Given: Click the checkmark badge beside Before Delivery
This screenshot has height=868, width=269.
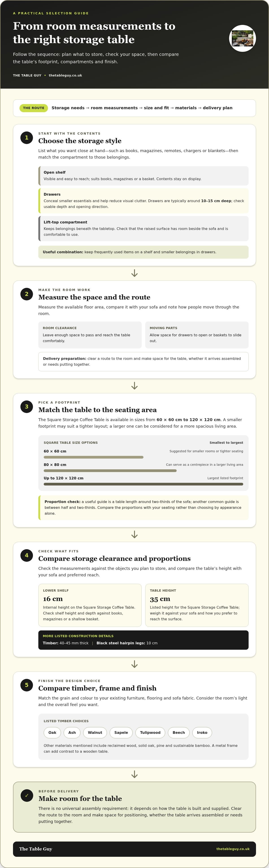Looking at the screenshot, I should (27, 795).
